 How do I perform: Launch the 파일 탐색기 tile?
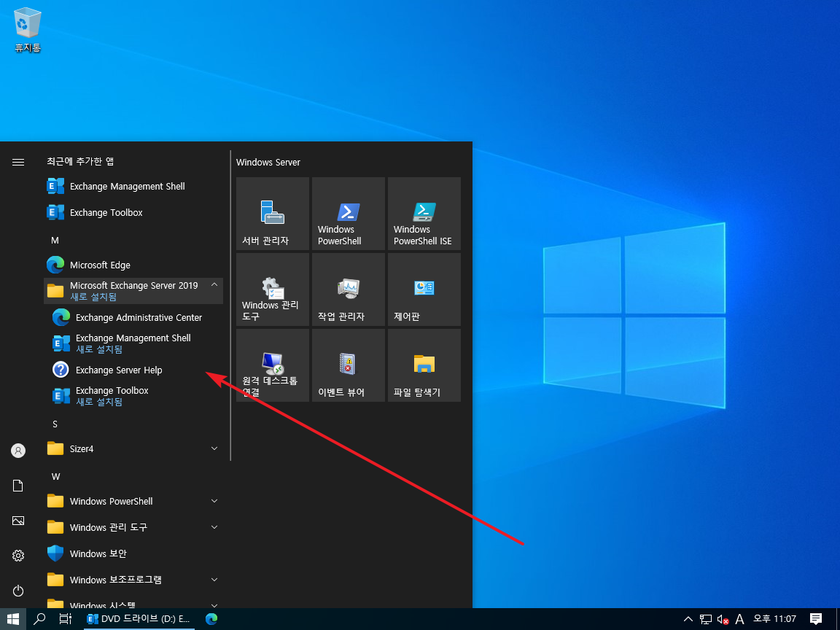(x=424, y=365)
